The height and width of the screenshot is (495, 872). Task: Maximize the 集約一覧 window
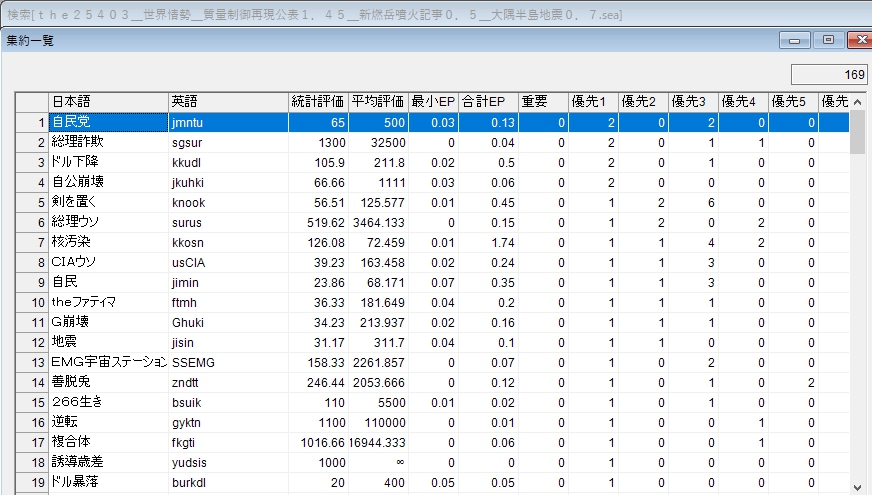[828, 41]
